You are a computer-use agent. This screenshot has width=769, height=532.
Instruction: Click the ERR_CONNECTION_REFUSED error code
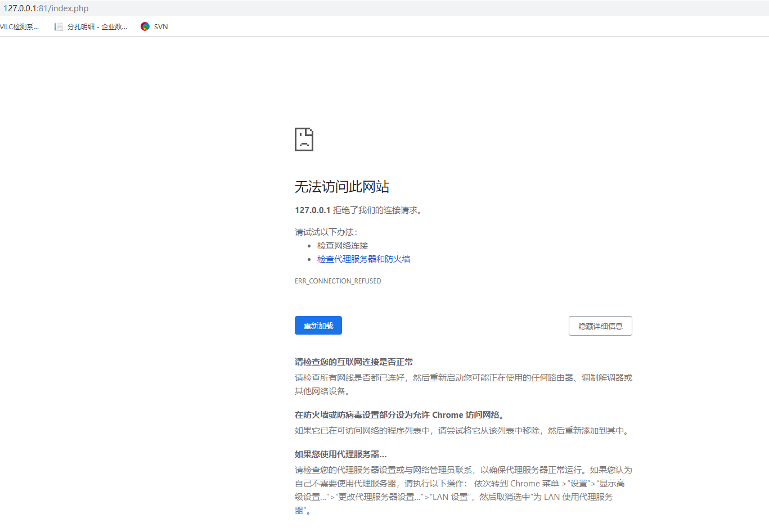tap(338, 281)
